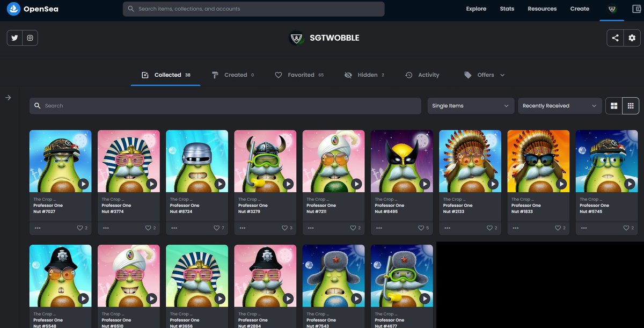Favorite Nut #8724 with heart icon
Viewport: 644px width, 328px height.
(216, 228)
